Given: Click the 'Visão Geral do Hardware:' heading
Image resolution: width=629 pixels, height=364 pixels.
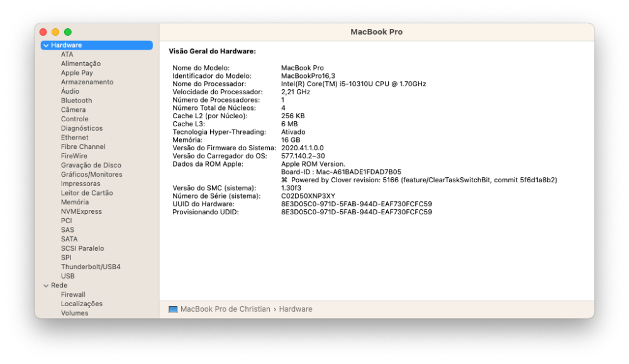Looking at the screenshot, I should point(212,52).
